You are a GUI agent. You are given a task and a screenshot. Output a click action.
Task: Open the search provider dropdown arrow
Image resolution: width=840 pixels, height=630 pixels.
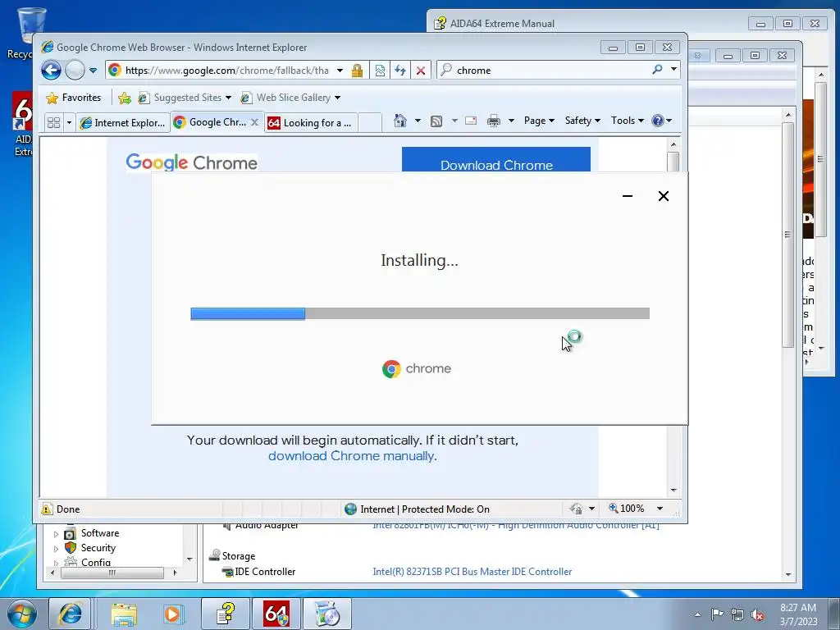pyautogui.click(x=674, y=70)
